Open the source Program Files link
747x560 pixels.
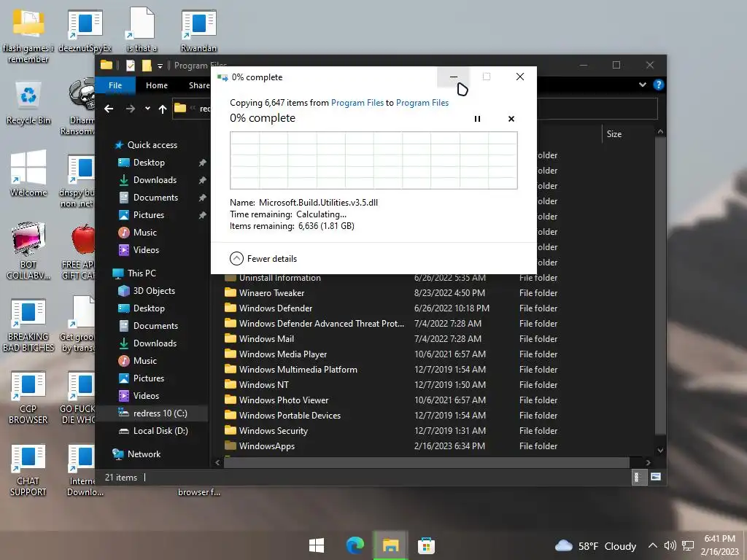click(357, 103)
